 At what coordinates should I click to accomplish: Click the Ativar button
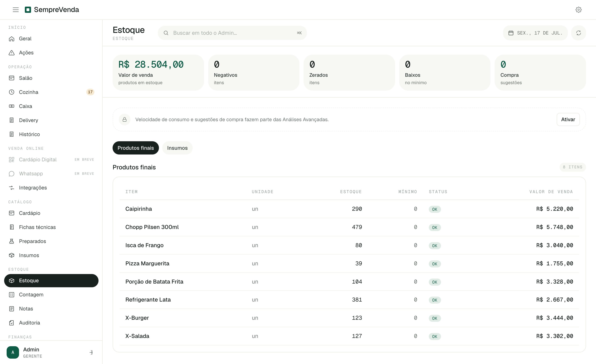pos(568,119)
